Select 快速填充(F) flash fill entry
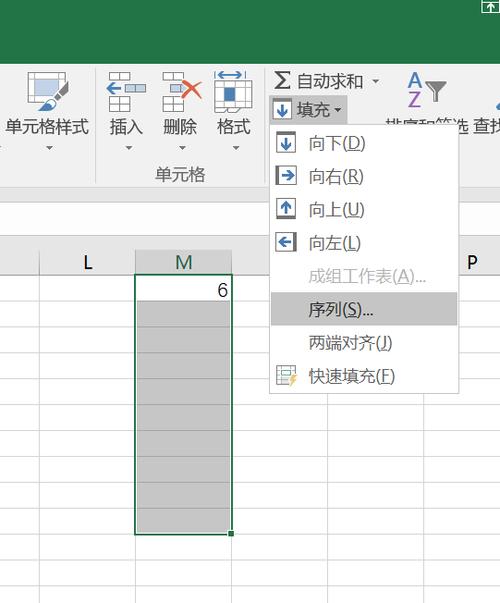 pos(364,376)
